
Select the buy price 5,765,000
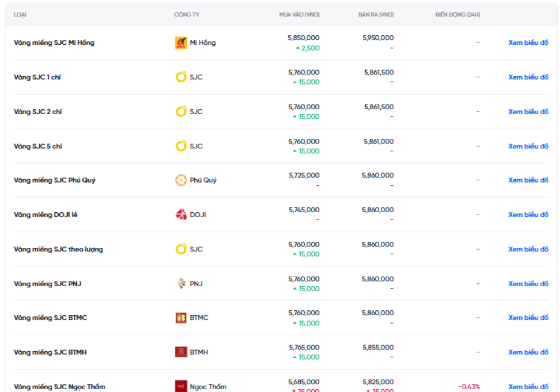pyautogui.click(x=304, y=347)
